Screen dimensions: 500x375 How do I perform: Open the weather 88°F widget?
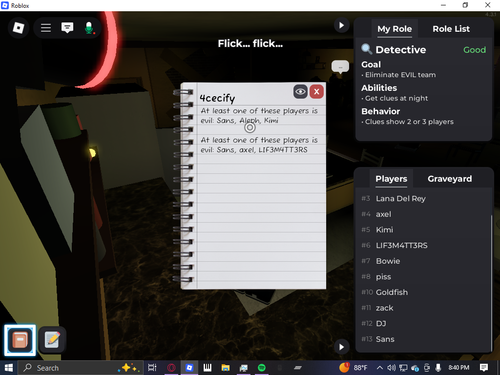click(x=353, y=367)
